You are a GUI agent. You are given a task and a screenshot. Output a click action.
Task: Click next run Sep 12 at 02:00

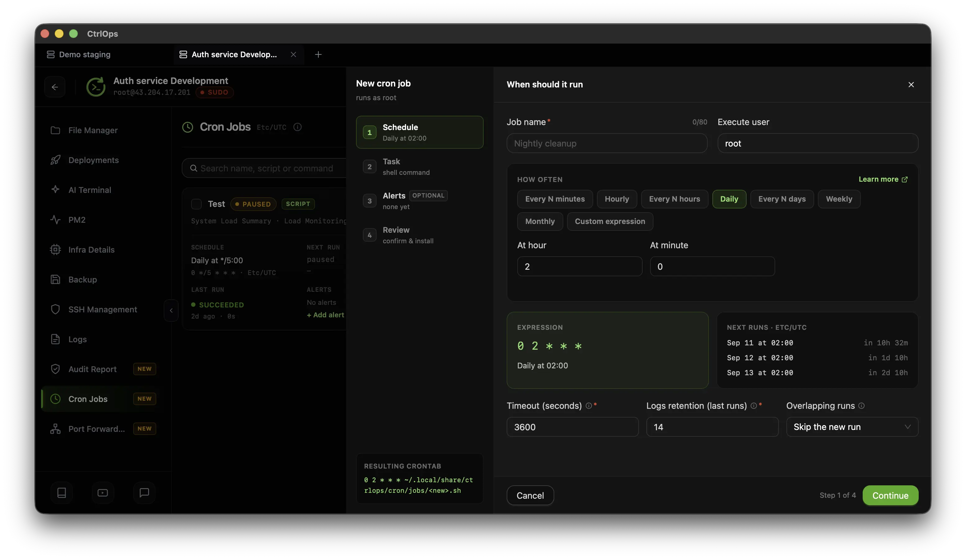(760, 357)
